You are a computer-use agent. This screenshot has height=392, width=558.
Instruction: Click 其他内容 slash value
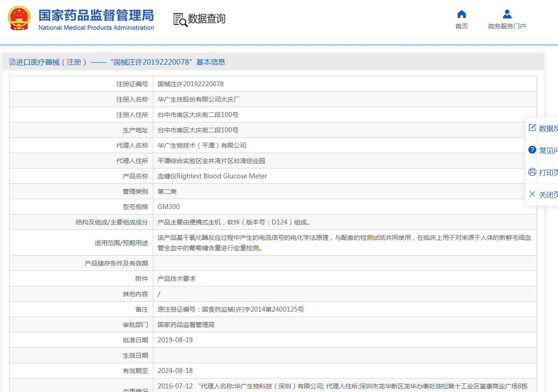pos(159,294)
